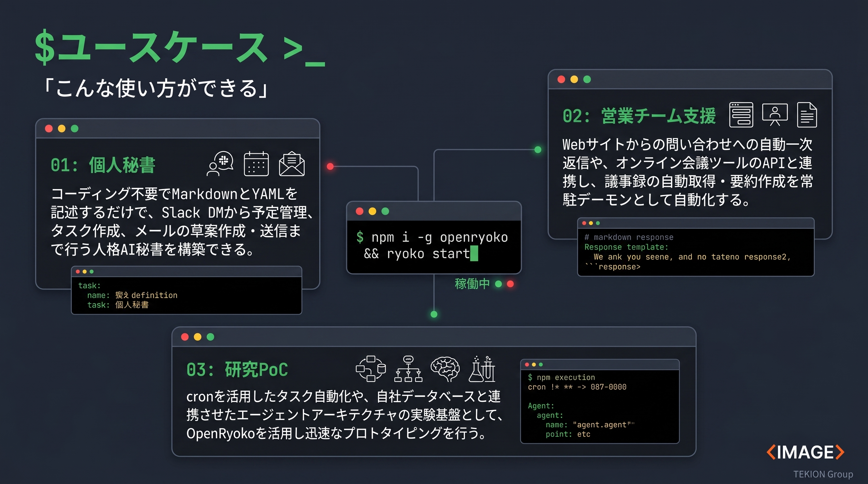Click the brain icon in 研究PoC card

coord(445,369)
